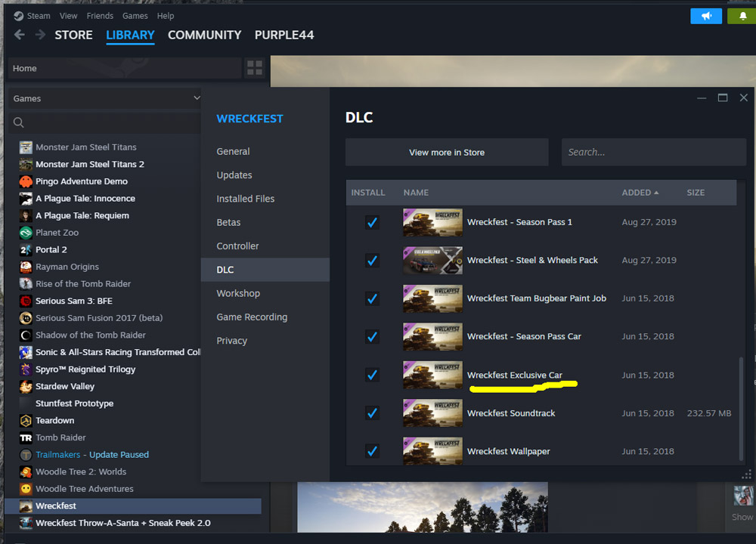The height and width of the screenshot is (544, 756).
Task: Click the A Plague Tale: Innocence icon
Action: (26, 199)
